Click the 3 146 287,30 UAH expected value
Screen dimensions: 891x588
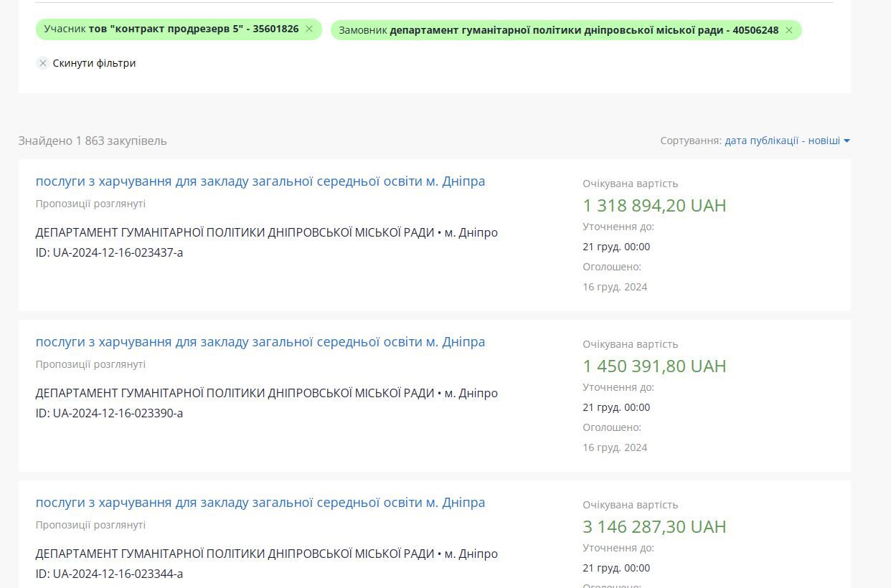654,527
